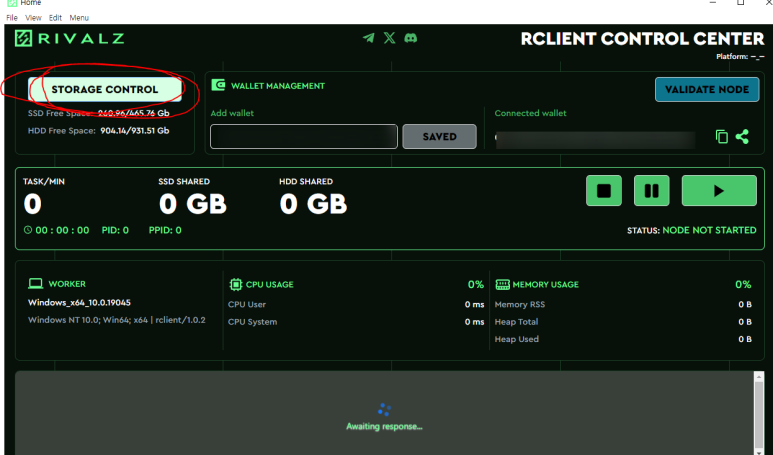
Task: Stop the node
Action: coord(604,190)
